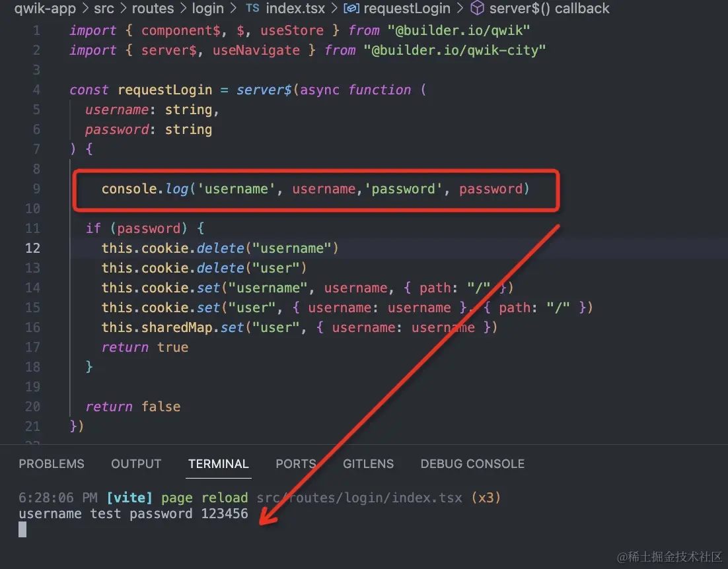The height and width of the screenshot is (569, 728).
Task: Expand the chevron after src breadcrumb
Action: pyautogui.click(x=123, y=9)
